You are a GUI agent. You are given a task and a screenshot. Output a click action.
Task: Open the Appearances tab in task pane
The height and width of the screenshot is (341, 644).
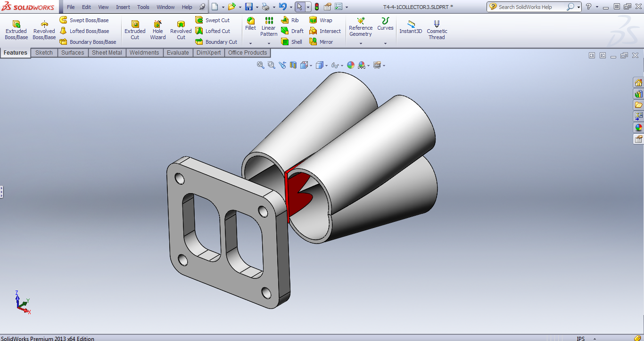tap(638, 127)
